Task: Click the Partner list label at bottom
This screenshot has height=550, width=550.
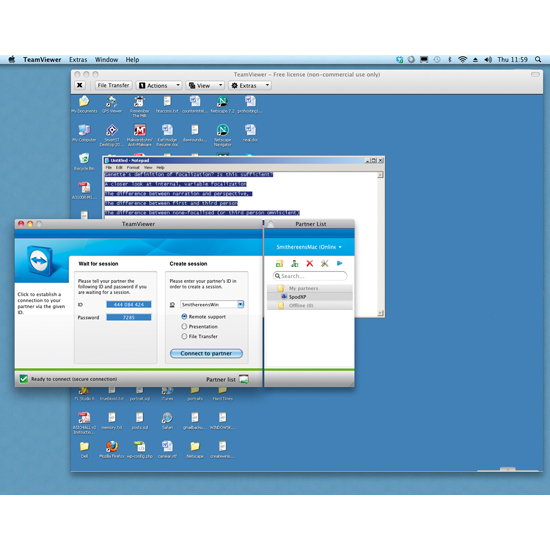Action: point(221,380)
